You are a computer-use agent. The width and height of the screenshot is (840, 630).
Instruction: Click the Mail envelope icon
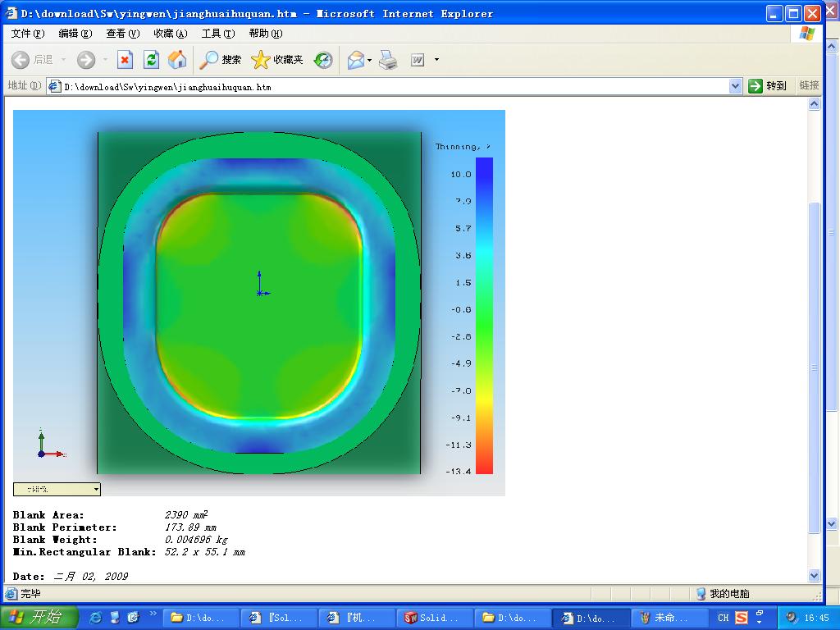[356, 59]
